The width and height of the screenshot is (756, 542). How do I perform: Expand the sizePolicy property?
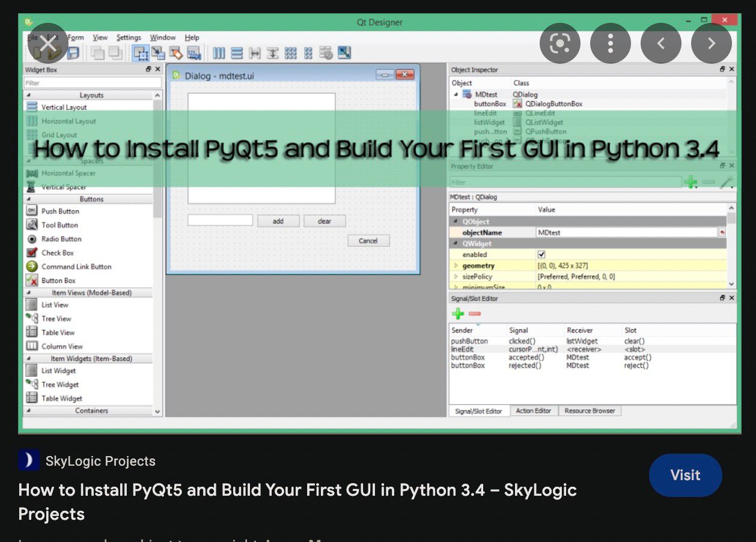(456, 277)
